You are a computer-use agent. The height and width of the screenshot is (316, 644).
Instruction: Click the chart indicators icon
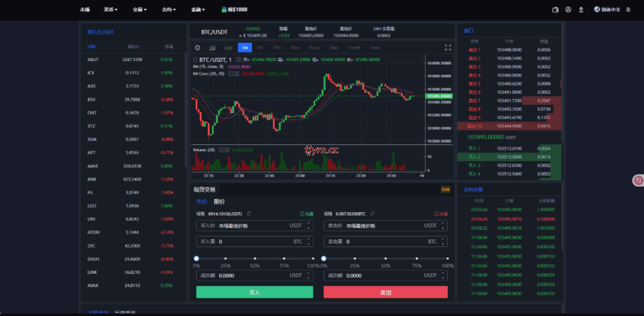[x=213, y=47]
